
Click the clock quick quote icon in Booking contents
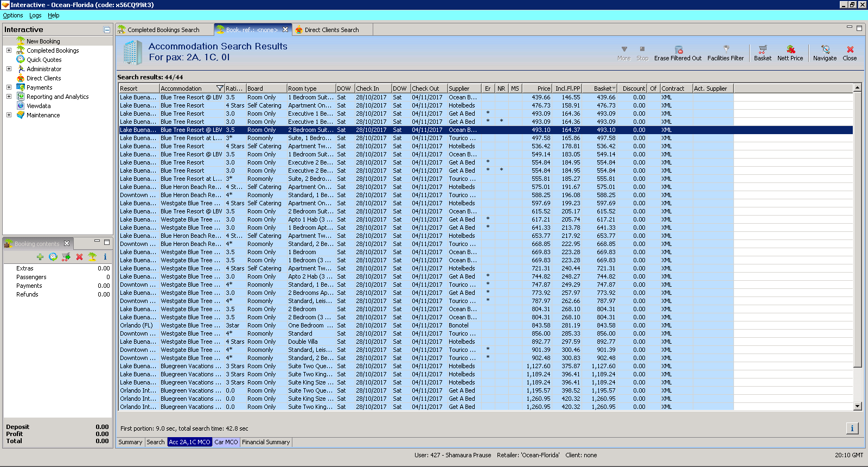(x=53, y=257)
